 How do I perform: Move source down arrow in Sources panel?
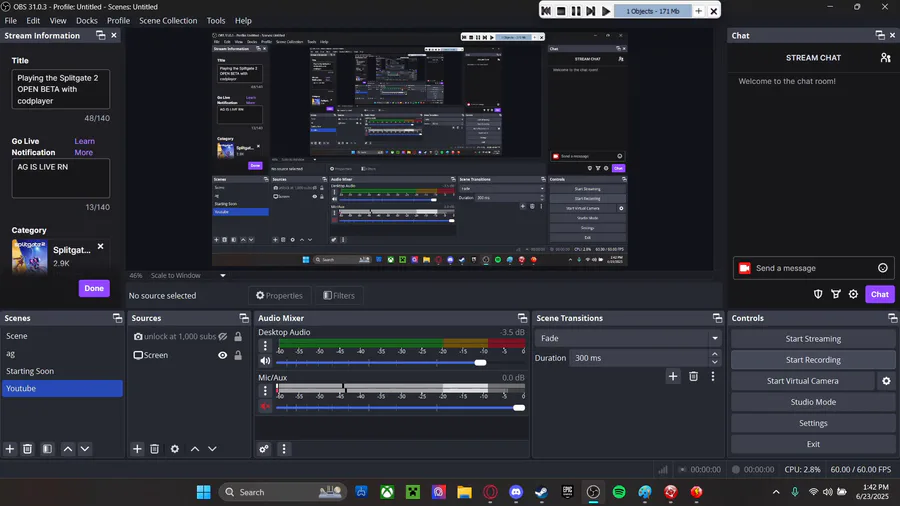(212, 449)
